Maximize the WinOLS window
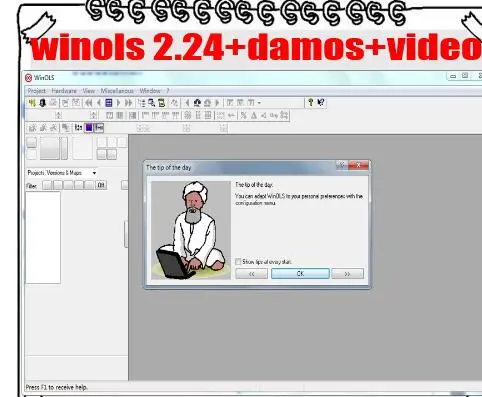Image resolution: width=482 pixels, height=397 pixels. coord(465,76)
